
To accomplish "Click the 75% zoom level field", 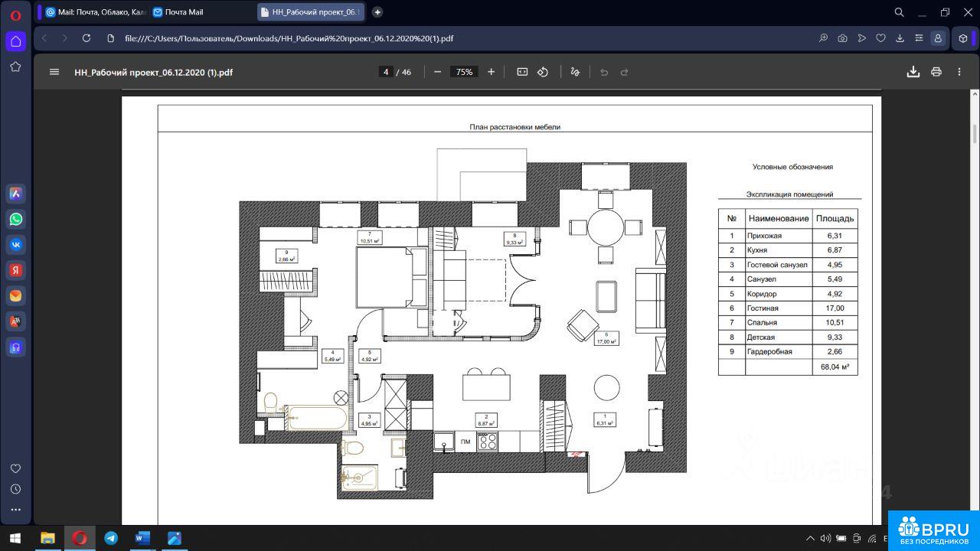I will pos(464,72).
